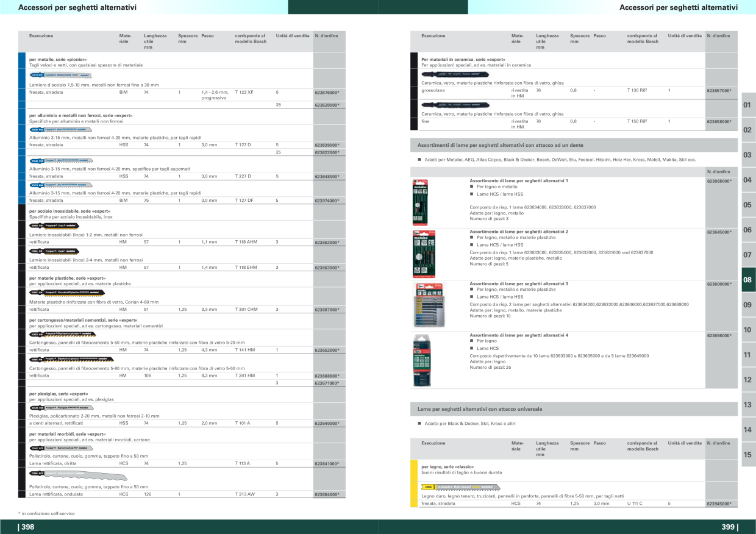Click heading 'per plexiglas, serie »expert«'

(59, 394)
